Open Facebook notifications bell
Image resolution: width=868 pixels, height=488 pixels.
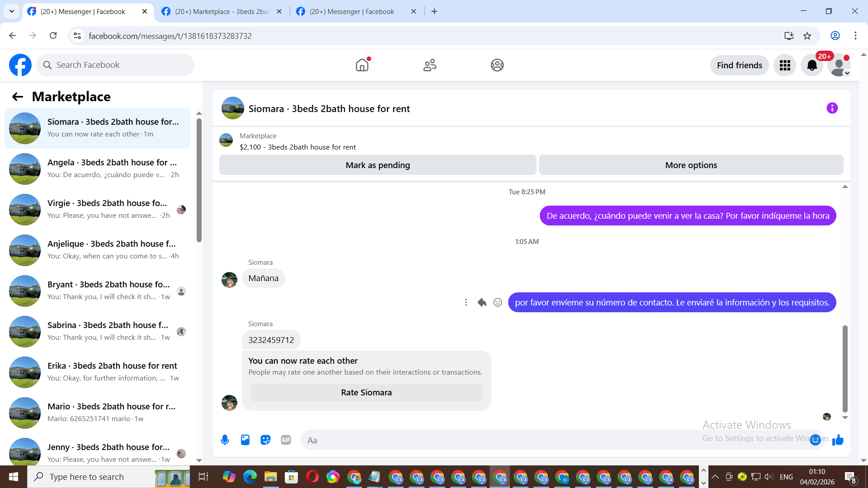click(811, 66)
